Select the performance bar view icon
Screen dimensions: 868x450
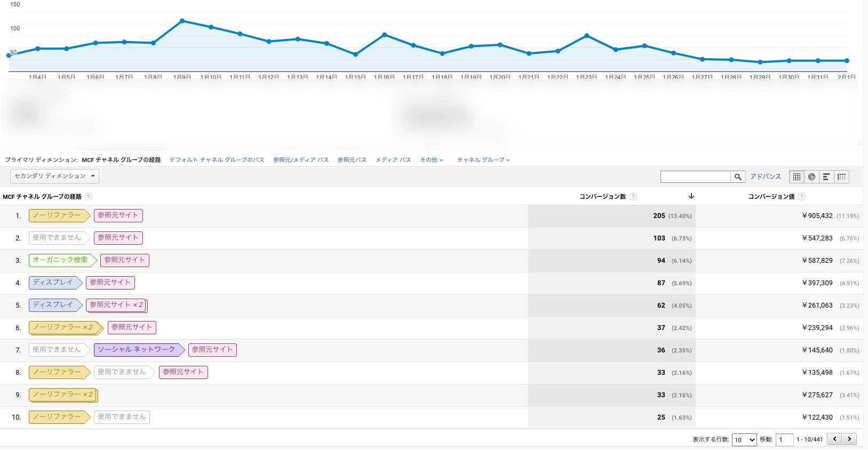pyautogui.click(x=826, y=177)
